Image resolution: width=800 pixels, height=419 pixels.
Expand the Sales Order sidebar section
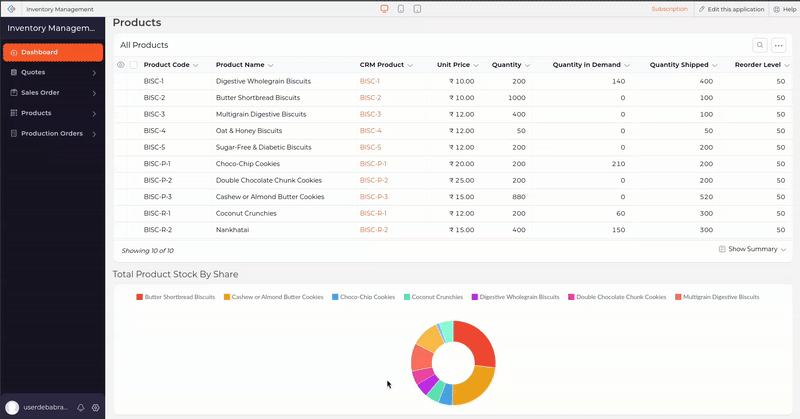click(x=52, y=93)
